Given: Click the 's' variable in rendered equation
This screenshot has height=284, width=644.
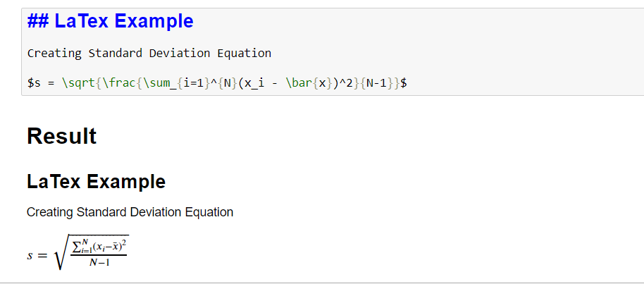Looking at the screenshot, I should click(x=30, y=256).
